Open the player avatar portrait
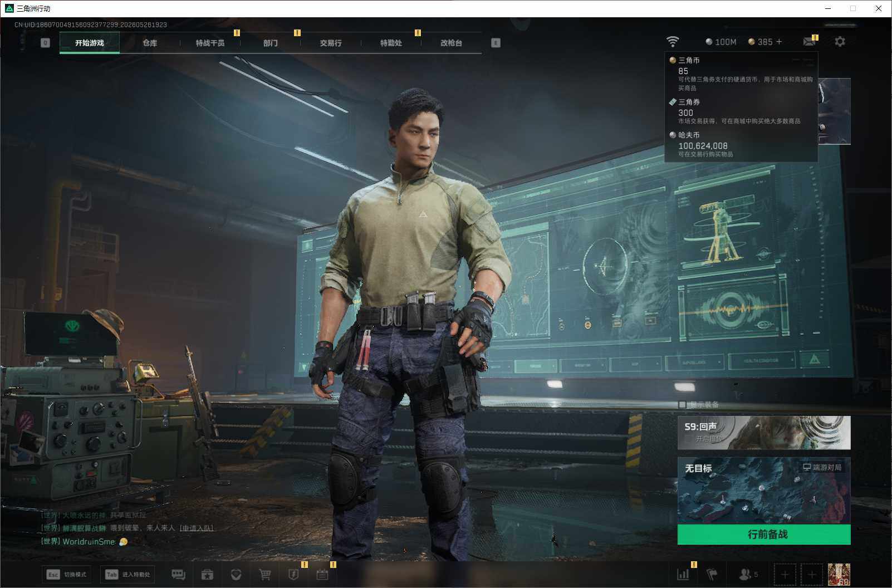 (x=839, y=575)
